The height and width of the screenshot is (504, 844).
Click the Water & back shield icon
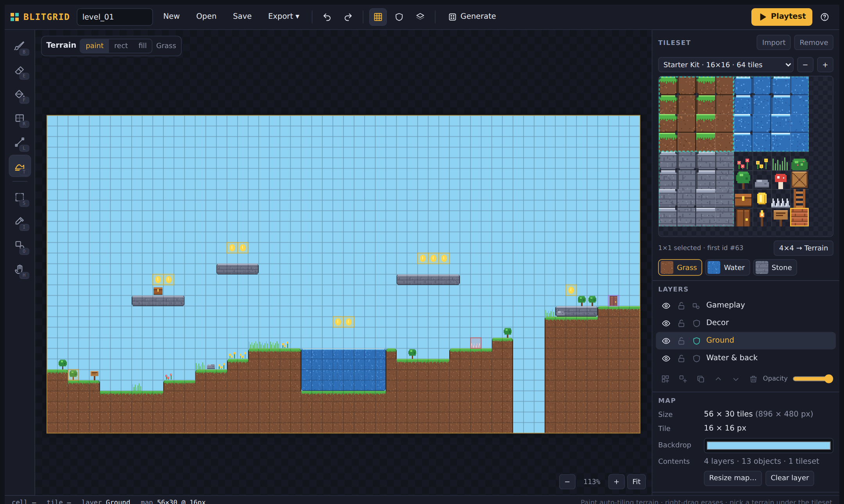click(696, 358)
